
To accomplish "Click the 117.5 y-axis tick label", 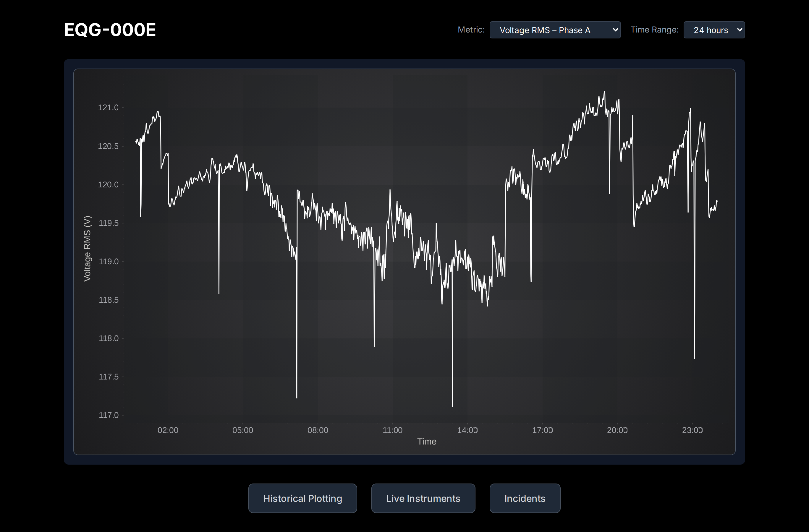I will tap(109, 377).
